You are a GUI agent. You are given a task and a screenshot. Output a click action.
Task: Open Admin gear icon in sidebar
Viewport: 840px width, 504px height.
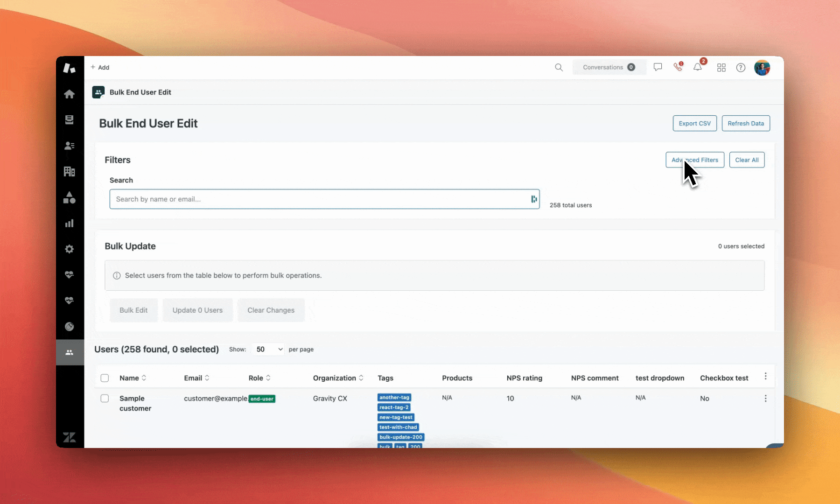point(70,249)
